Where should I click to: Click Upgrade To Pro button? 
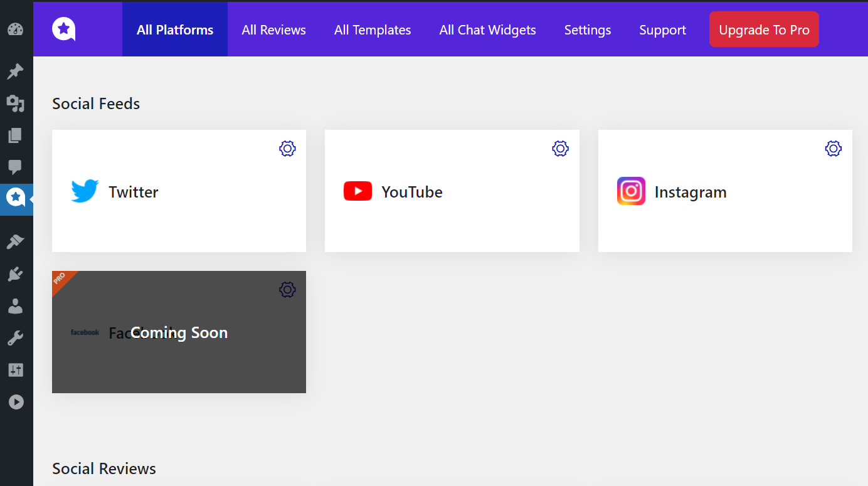[764, 29]
